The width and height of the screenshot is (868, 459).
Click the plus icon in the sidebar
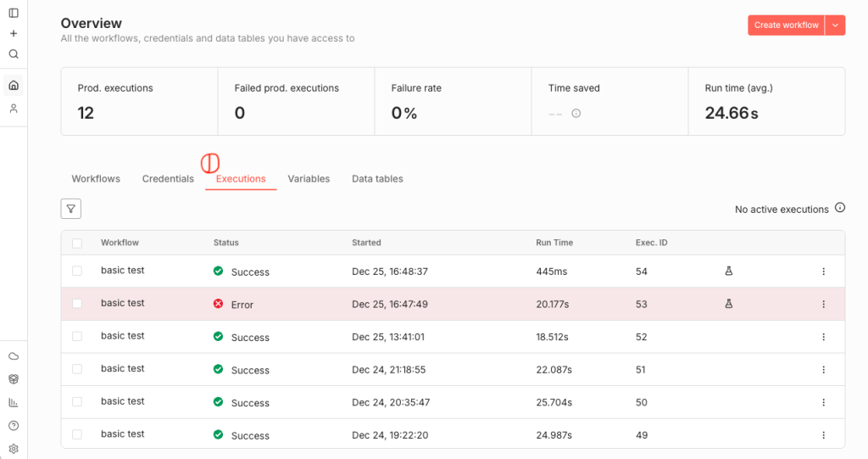[14, 33]
